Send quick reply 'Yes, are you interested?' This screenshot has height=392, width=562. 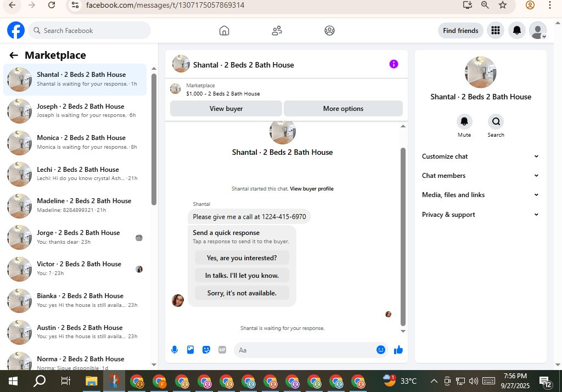pos(241,258)
